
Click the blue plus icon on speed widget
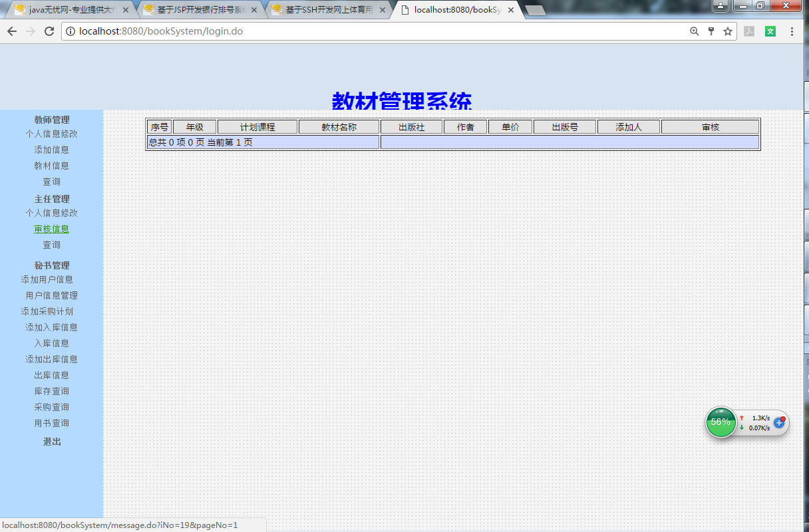point(779,422)
